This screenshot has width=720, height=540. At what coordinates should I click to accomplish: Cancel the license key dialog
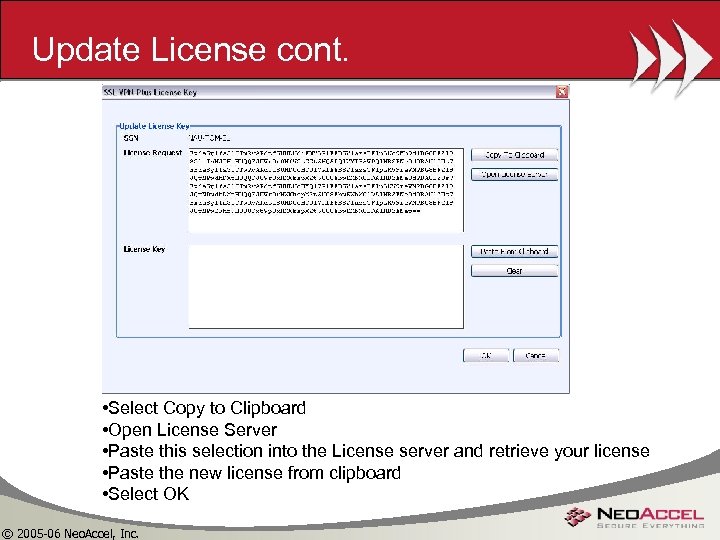click(x=536, y=355)
